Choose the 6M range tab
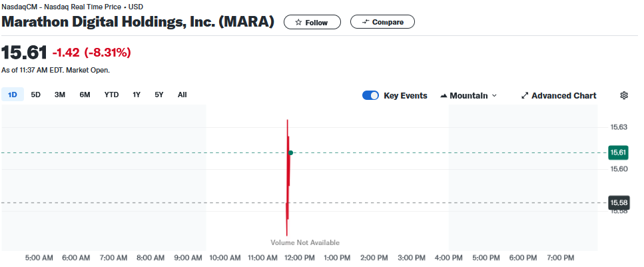The width and height of the screenshot is (644, 267). click(85, 95)
